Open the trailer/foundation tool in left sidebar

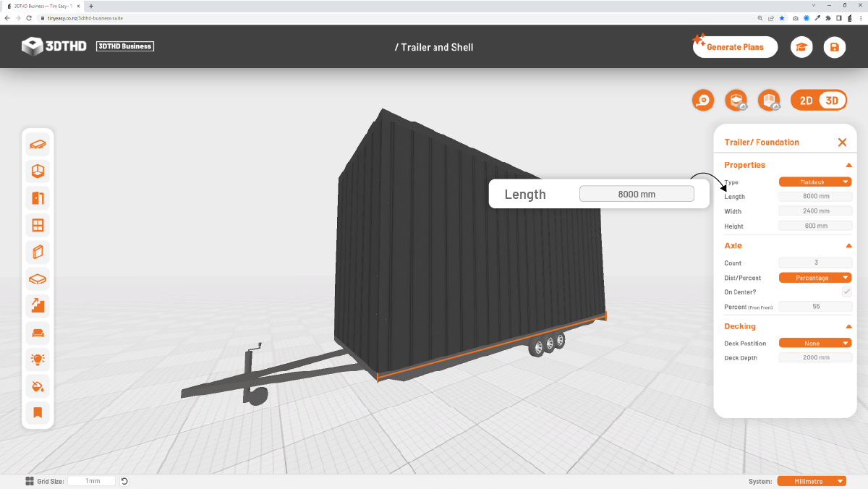click(x=38, y=144)
